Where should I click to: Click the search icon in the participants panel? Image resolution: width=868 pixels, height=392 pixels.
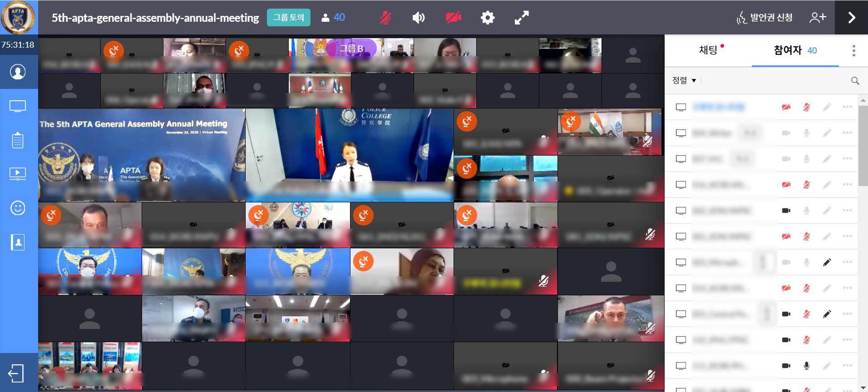855,81
